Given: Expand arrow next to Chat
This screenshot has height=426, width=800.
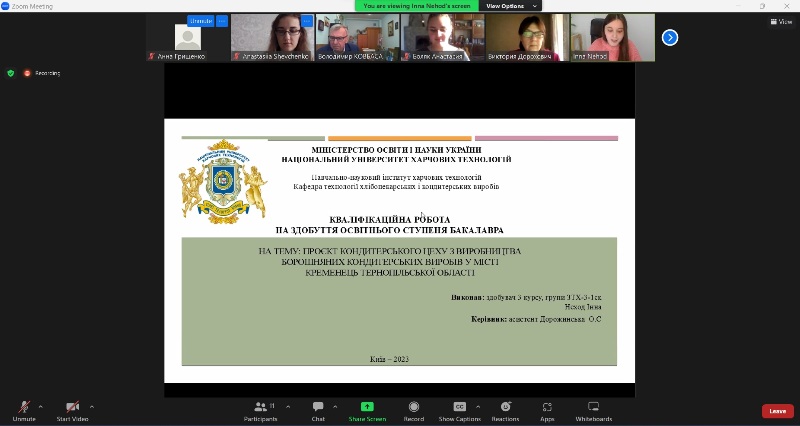Looking at the screenshot, I should coord(335,407).
